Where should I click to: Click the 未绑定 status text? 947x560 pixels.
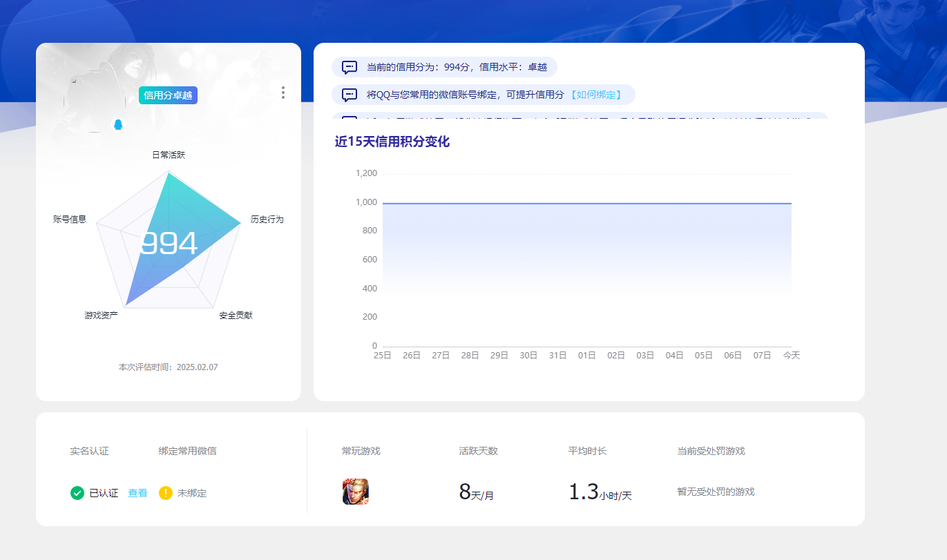[192, 493]
